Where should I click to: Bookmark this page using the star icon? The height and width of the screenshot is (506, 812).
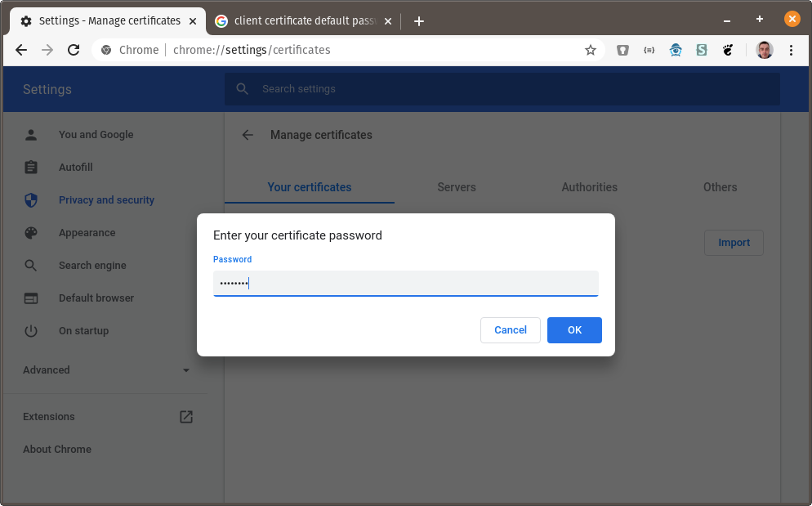(591, 50)
